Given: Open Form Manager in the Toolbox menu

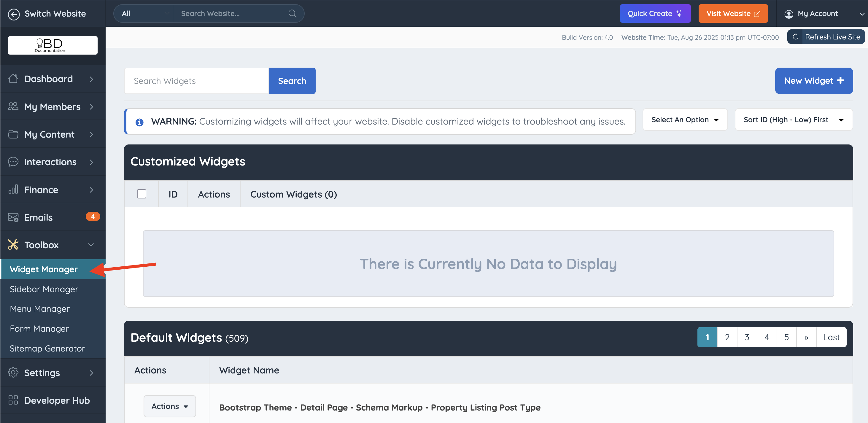Looking at the screenshot, I should coord(39,329).
